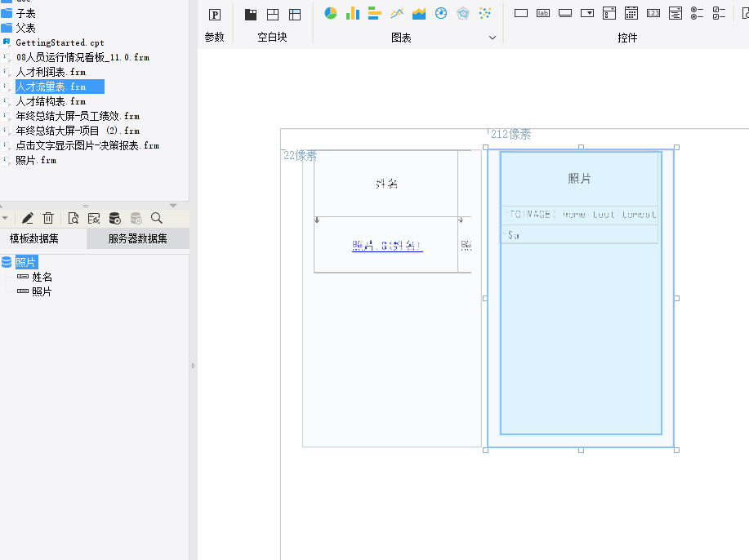Click the TOIMAGE formula cell
The image size is (749, 560).
[579, 215]
